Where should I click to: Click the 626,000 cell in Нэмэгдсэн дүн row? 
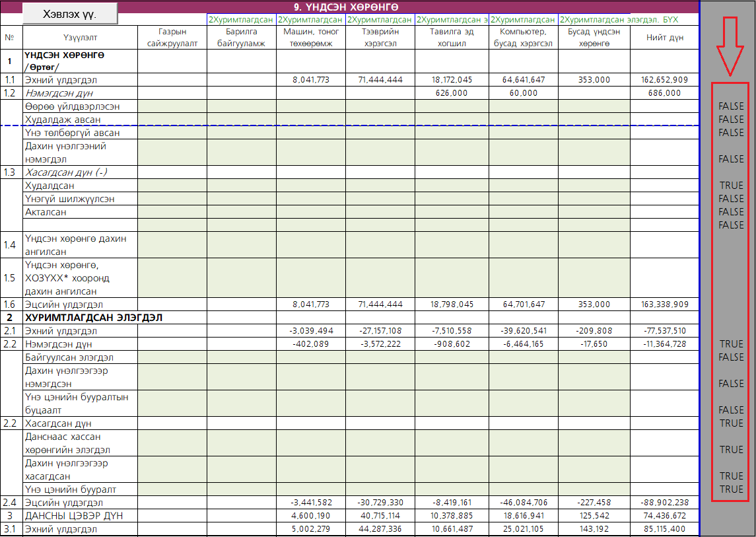pyautogui.click(x=452, y=93)
